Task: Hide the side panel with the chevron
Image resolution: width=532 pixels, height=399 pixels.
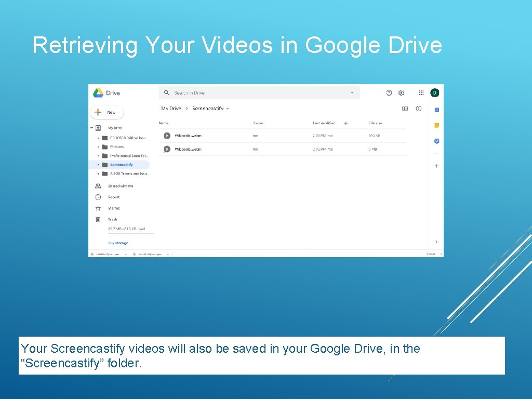Action: pyautogui.click(x=436, y=242)
